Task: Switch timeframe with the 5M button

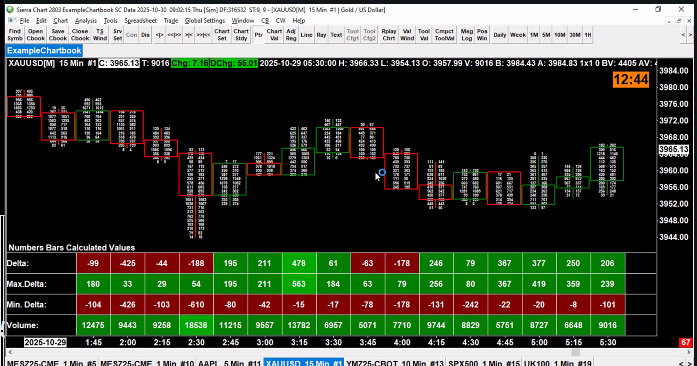Action: [x=546, y=35]
